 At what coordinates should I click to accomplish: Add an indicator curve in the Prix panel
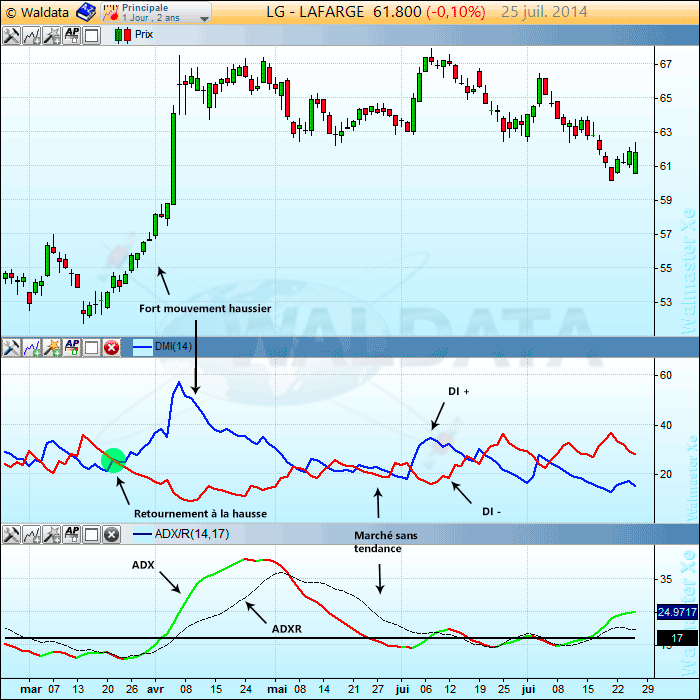coord(32,35)
